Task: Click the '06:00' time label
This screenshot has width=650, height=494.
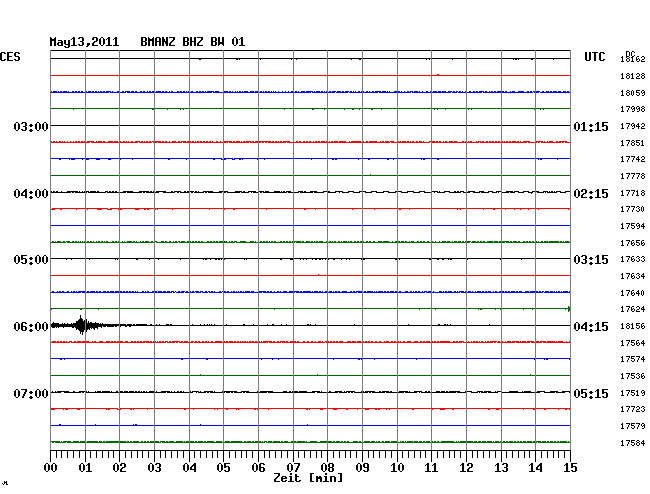Action: click(x=31, y=327)
